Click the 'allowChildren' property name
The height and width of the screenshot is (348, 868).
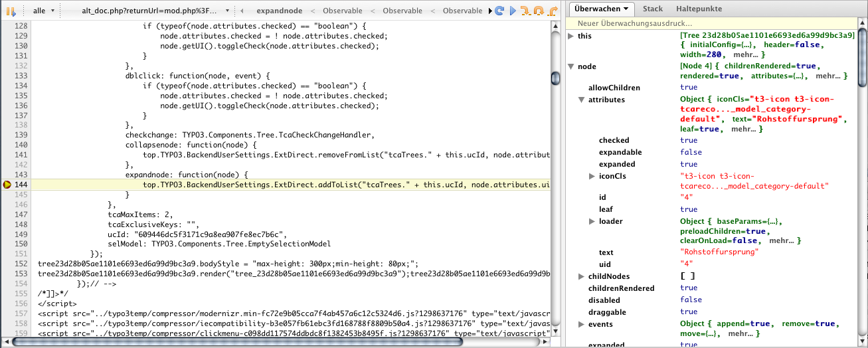[x=614, y=88]
